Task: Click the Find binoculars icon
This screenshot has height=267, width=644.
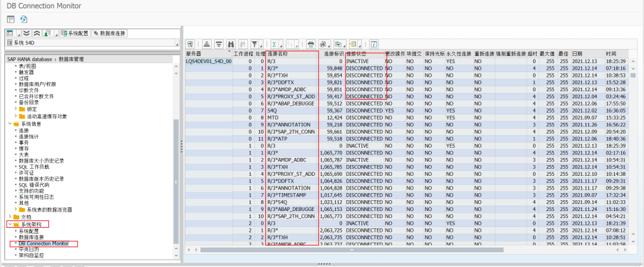Action: point(231,44)
